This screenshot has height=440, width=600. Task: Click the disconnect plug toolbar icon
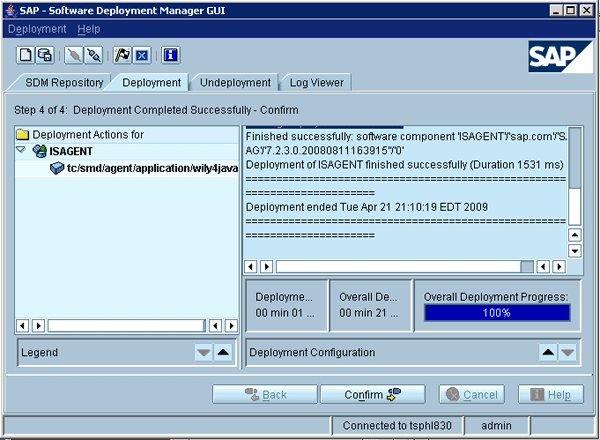(93, 55)
